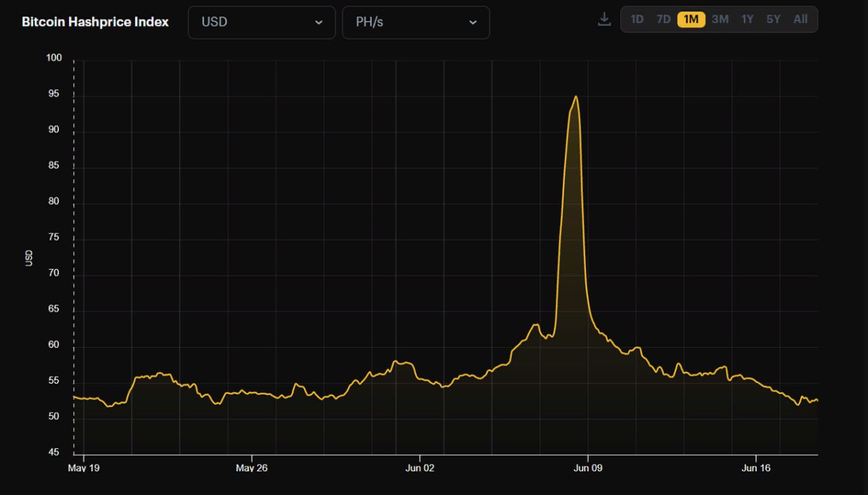Click the Jun 09 x-axis label
The height and width of the screenshot is (495, 868).
[587, 468]
